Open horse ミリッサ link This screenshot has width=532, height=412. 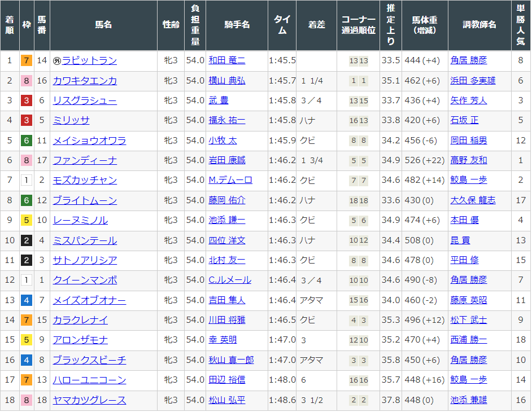[71, 120]
